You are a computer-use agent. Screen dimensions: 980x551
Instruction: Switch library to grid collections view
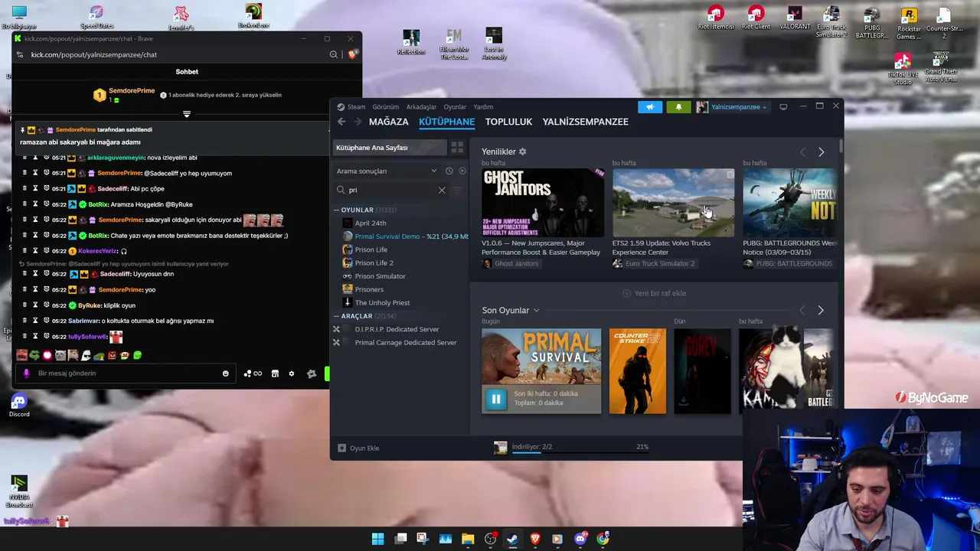pyautogui.click(x=457, y=148)
